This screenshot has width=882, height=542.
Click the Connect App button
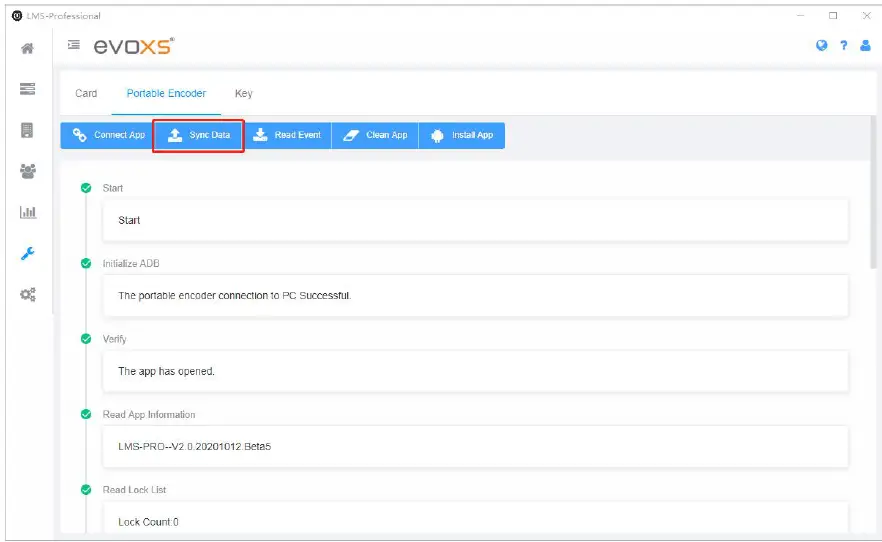107,136
